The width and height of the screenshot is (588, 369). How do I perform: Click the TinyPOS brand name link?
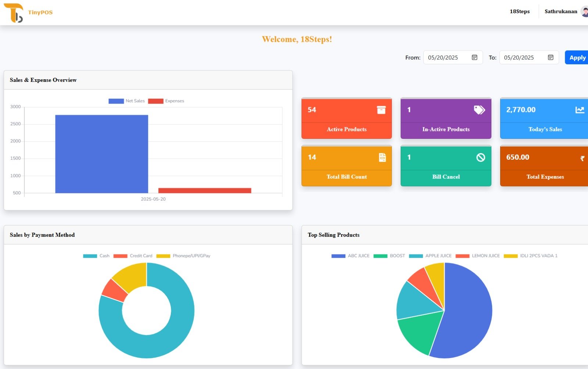[40, 12]
